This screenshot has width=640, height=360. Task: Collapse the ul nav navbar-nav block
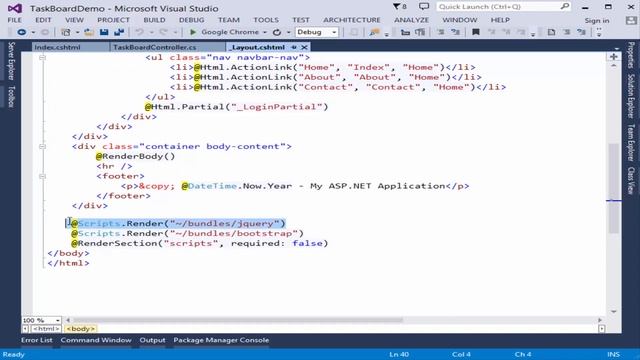(42, 58)
